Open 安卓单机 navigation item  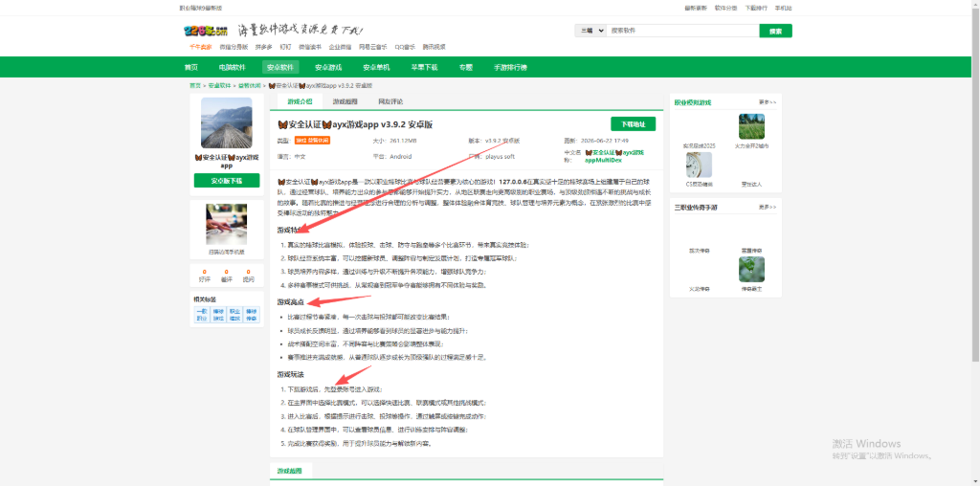coord(376,68)
